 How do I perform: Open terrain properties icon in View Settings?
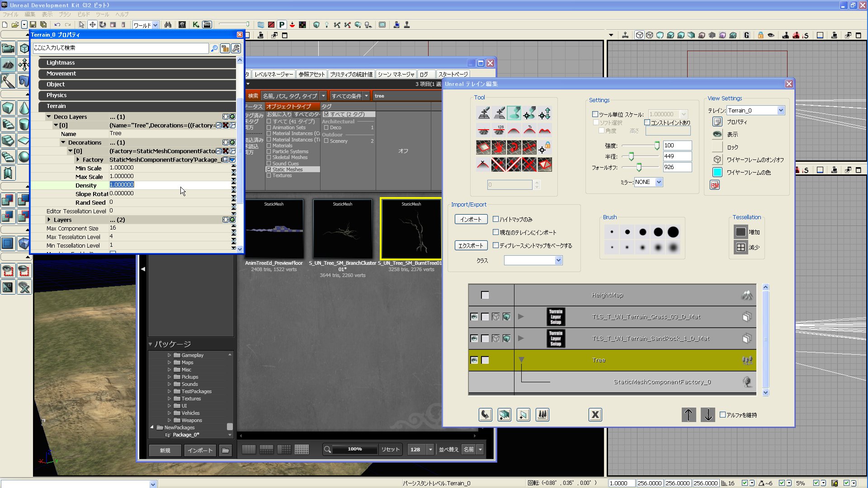tap(717, 122)
